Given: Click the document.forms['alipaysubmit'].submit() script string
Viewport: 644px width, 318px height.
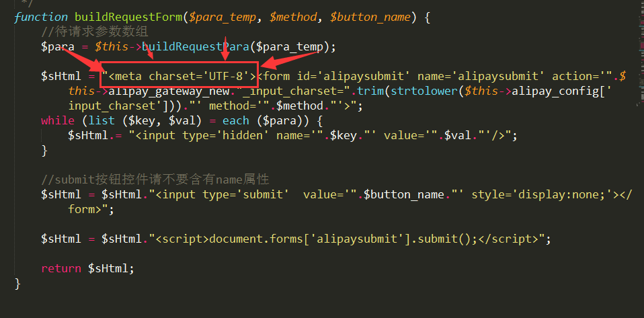Looking at the screenshot, I should (343, 239).
